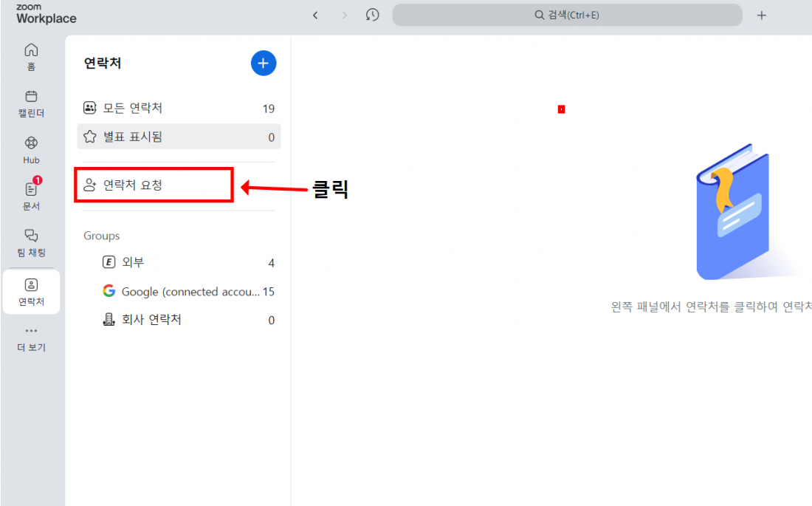Go forward using the right arrow

[344, 15]
